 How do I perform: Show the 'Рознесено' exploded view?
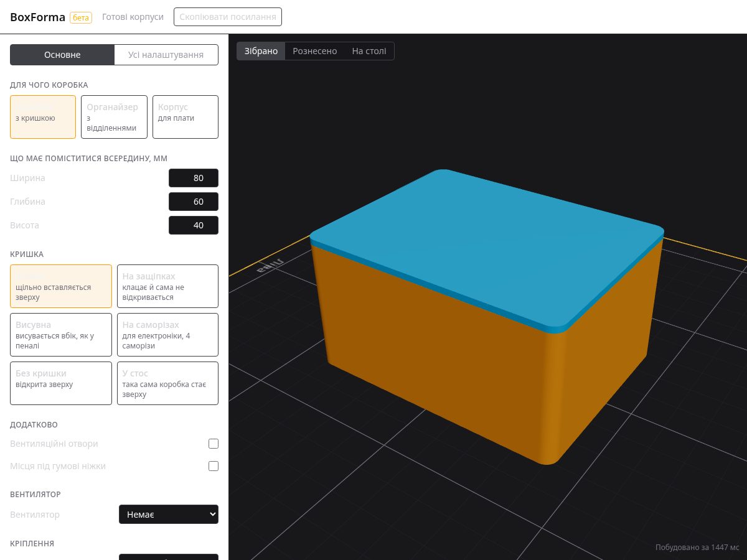(315, 51)
